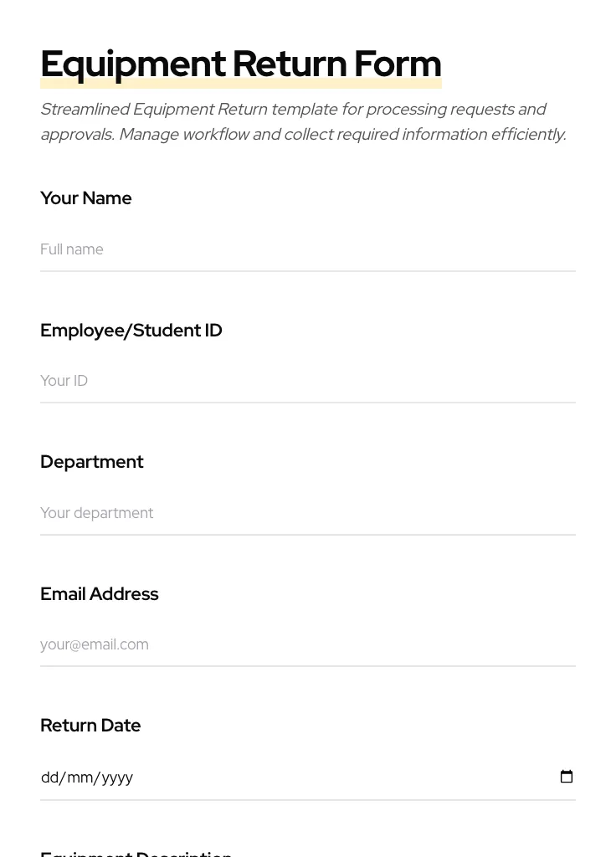Click the Department field label
616x857 pixels.
point(92,462)
